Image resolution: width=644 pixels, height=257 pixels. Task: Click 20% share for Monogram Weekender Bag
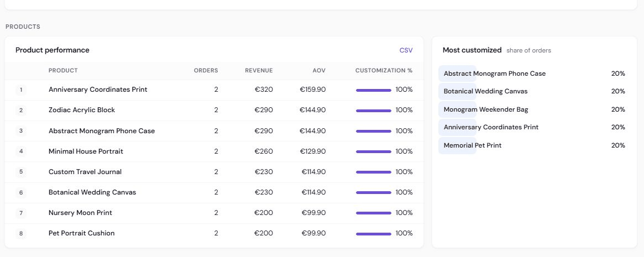tap(617, 109)
